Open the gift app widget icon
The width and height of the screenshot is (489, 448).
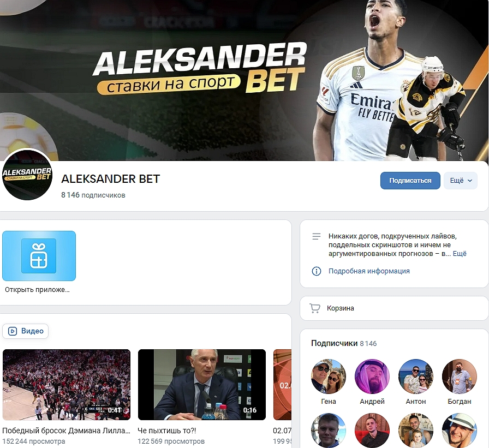coord(39,256)
